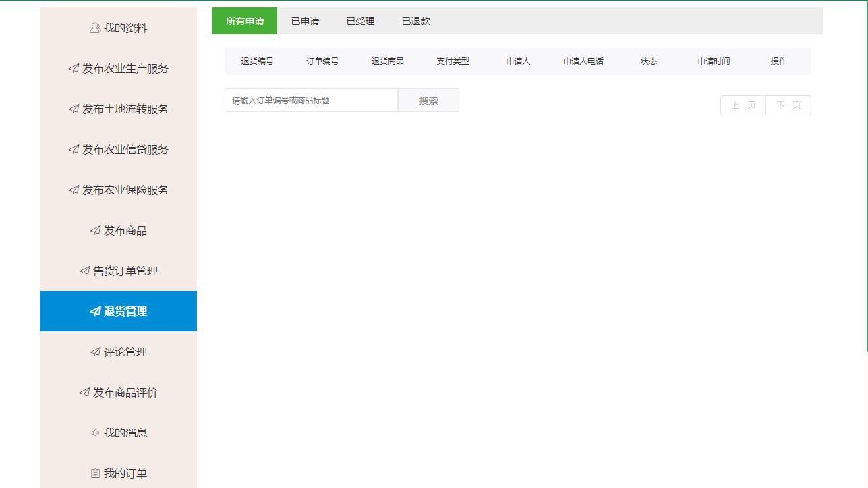868x488 pixels.
Task: Focus the order number search input field
Action: (x=311, y=101)
